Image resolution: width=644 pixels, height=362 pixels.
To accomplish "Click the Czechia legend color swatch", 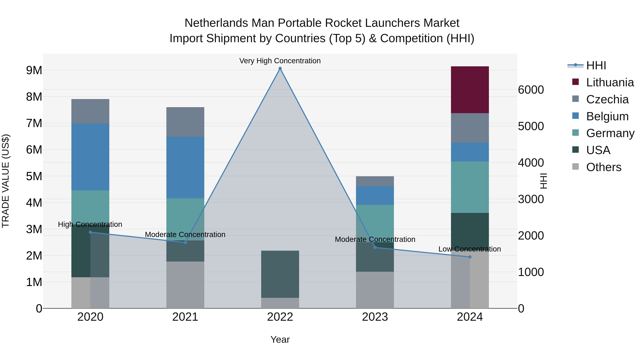I will [x=575, y=99].
